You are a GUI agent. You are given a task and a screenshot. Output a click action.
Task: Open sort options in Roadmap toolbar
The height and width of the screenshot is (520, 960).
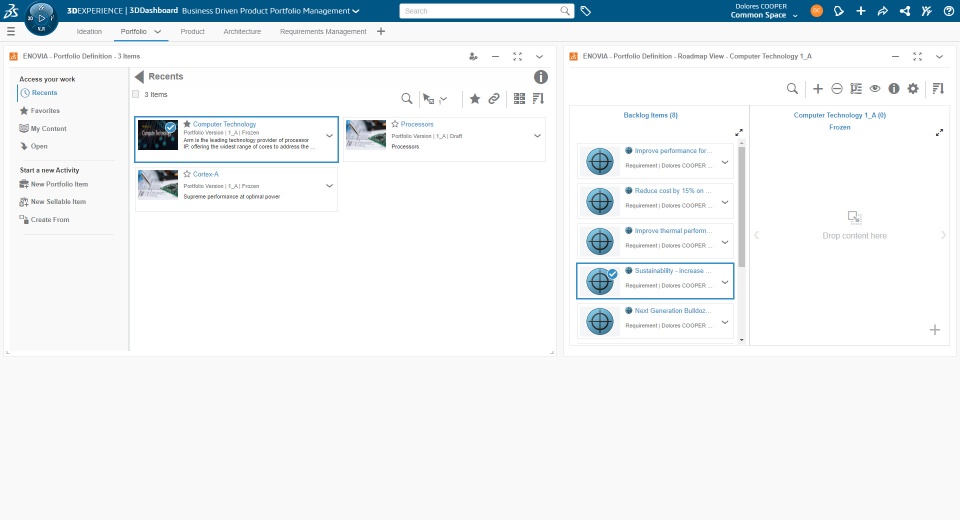click(938, 89)
